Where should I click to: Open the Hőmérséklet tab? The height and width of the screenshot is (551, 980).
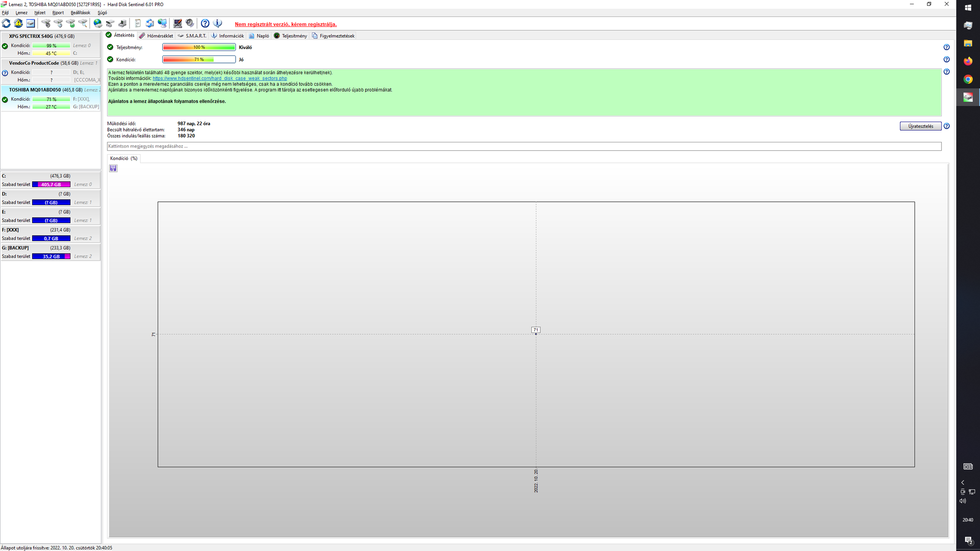point(156,36)
